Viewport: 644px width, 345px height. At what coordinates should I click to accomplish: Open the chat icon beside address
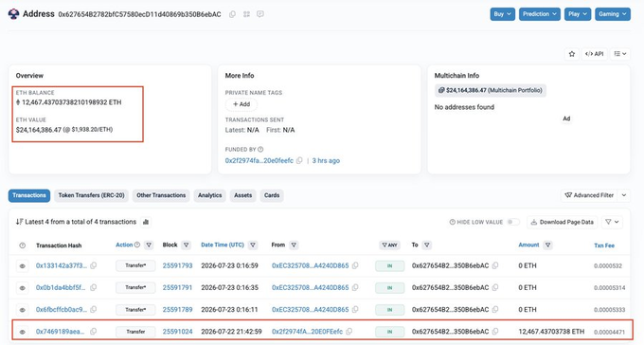(x=260, y=14)
